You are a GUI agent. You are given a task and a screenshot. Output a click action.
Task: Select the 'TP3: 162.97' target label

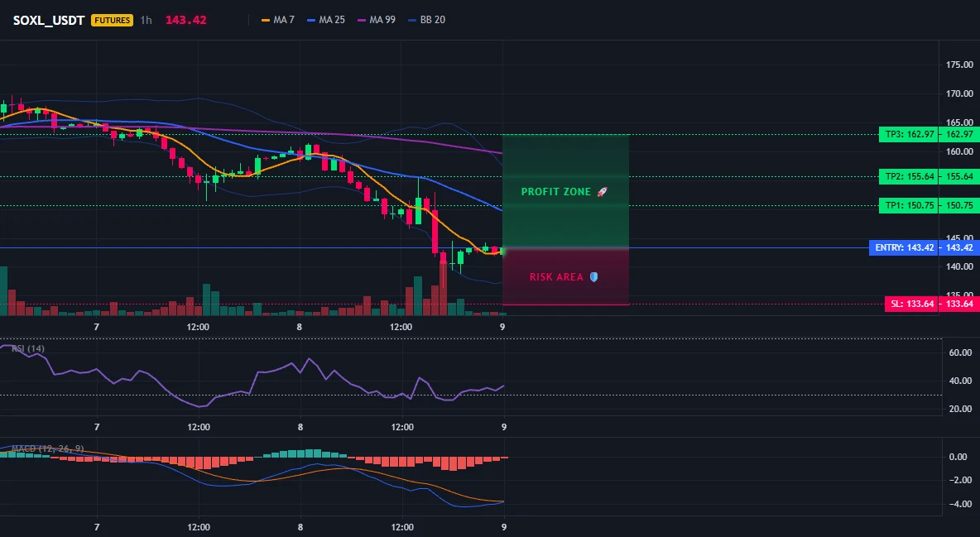coord(909,134)
